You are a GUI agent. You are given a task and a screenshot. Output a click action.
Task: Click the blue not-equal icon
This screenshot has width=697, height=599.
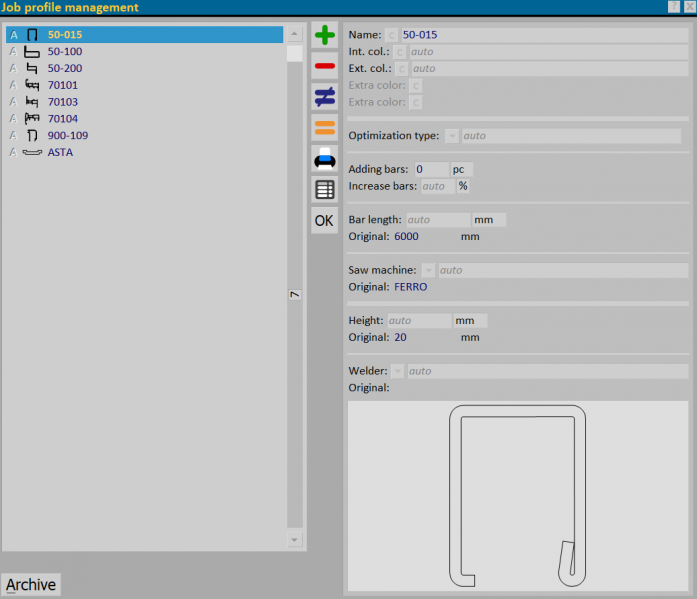[x=324, y=97]
